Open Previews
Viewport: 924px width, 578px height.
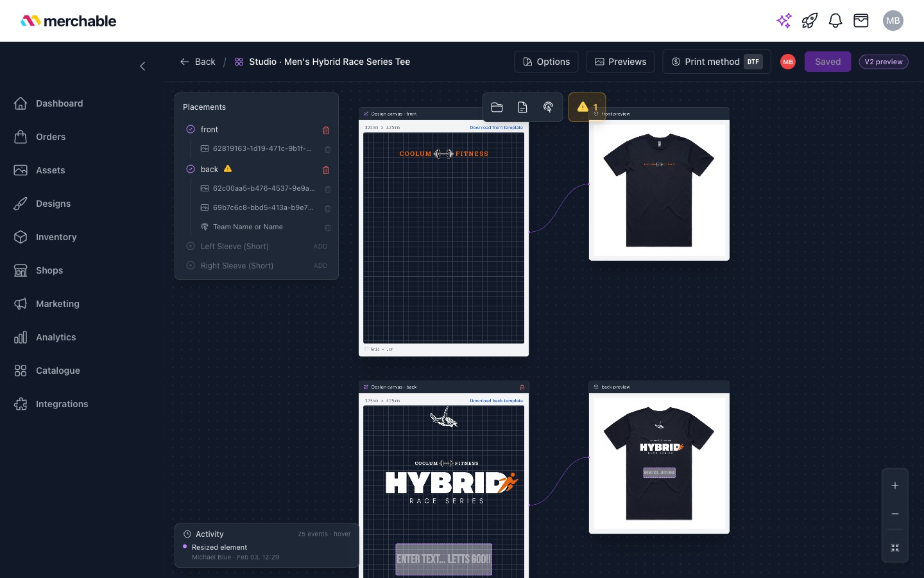pyautogui.click(x=620, y=62)
